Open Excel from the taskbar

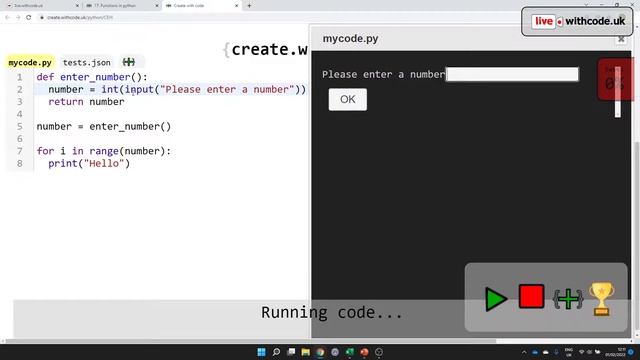[x=350, y=352]
